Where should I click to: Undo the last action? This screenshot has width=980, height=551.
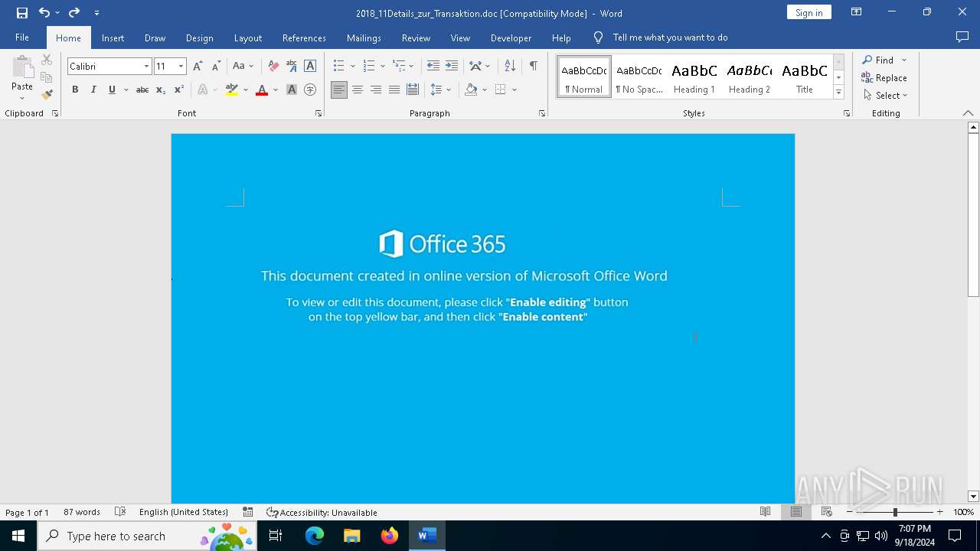(x=44, y=12)
